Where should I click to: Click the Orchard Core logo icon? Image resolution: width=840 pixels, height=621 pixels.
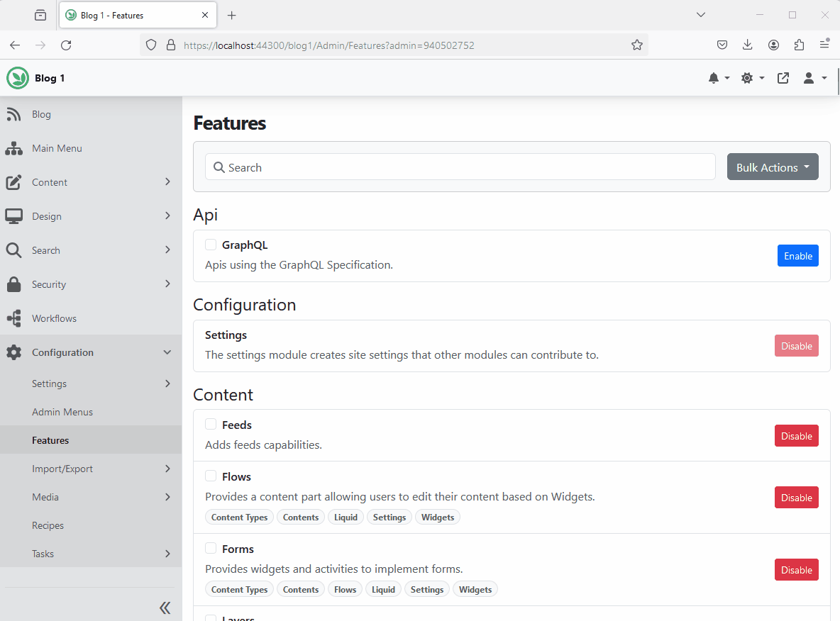coord(18,78)
